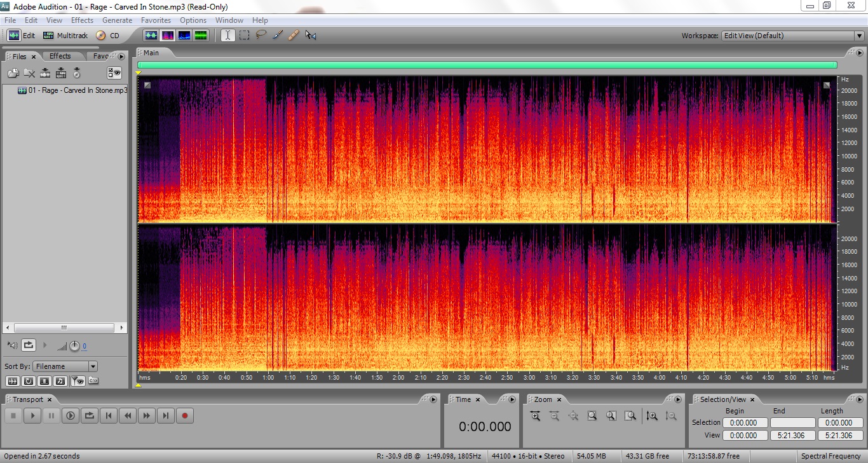868x463 pixels.
Task: Switch to the Effects tab
Action: click(60, 56)
